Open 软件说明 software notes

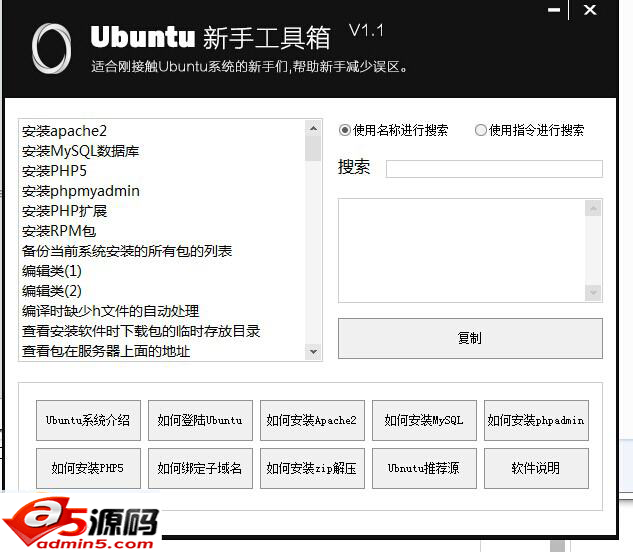[x=536, y=468]
